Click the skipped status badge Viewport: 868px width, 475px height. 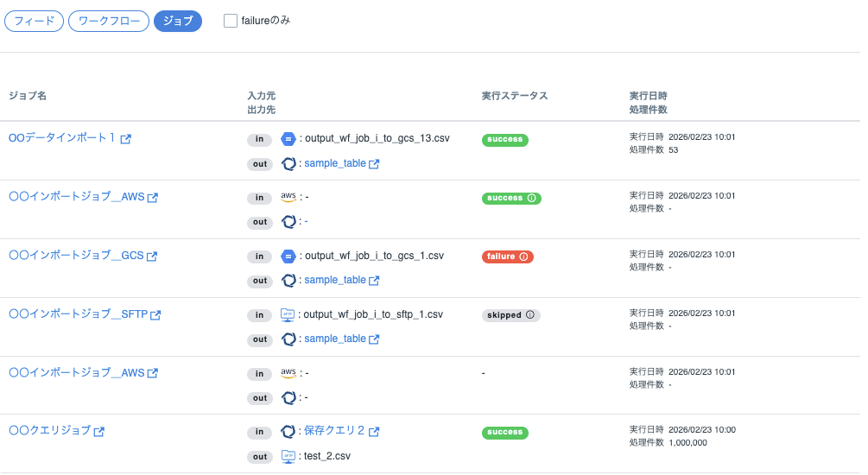click(511, 315)
